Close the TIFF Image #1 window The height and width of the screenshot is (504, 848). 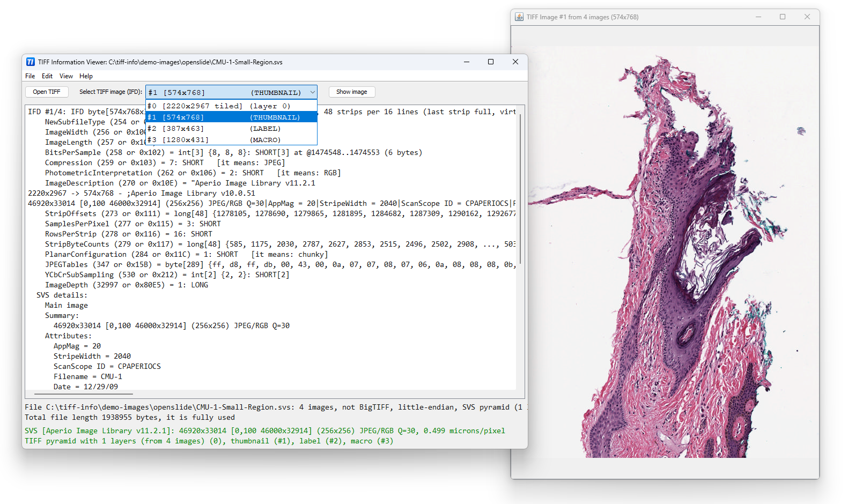[807, 17]
